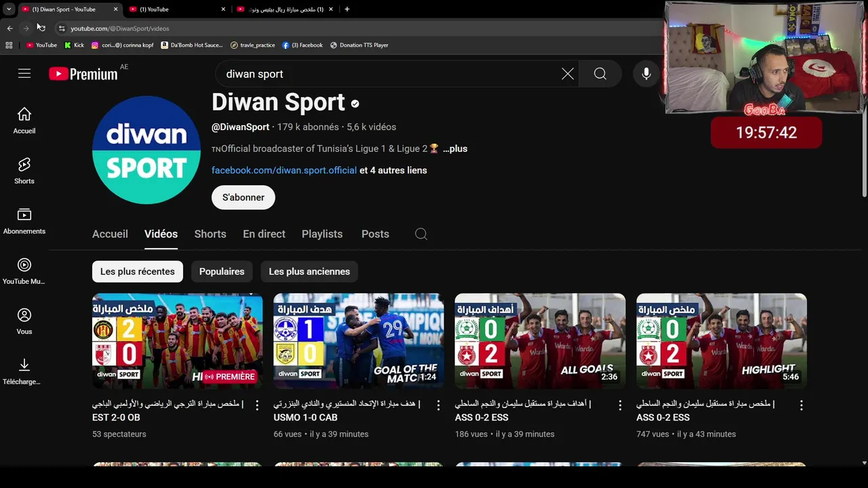This screenshot has width=868, height=488.
Task: Open YouTube Music in the sidebar
Action: 24,271
